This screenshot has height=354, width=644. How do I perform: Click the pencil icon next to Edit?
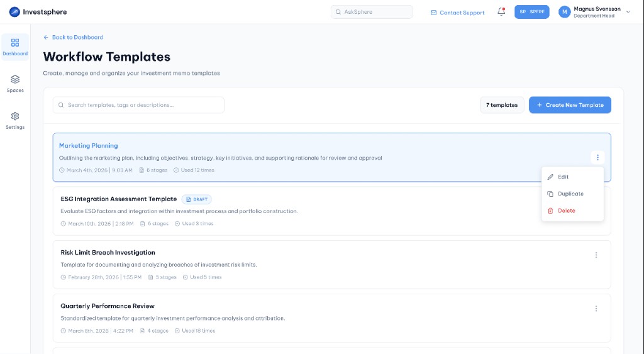pos(550,177)
